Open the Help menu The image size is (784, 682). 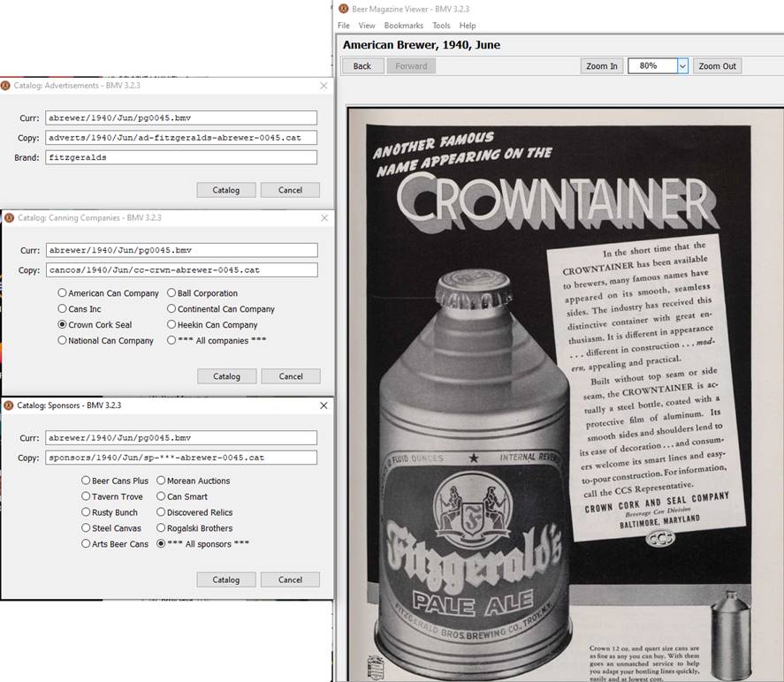pos(468,26)
